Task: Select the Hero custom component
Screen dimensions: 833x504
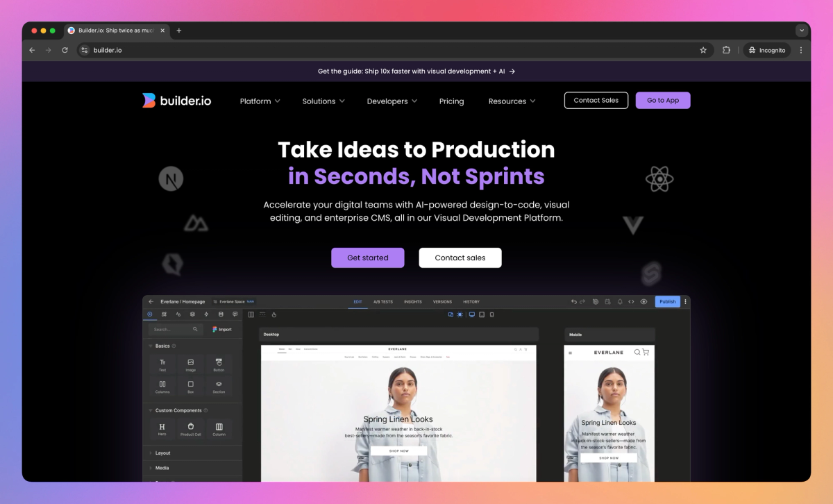Action: point(162,429)
